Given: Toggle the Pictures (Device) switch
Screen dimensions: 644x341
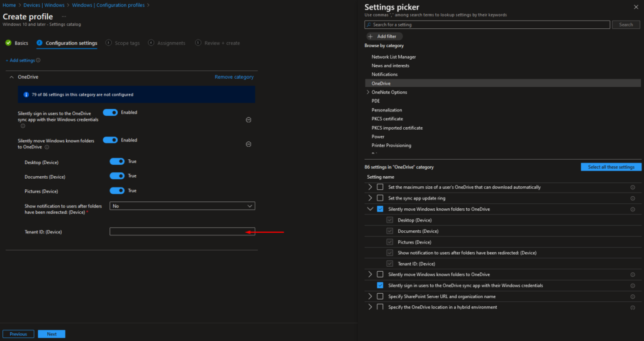Looking at the screenshot, I should pos(117,191).
